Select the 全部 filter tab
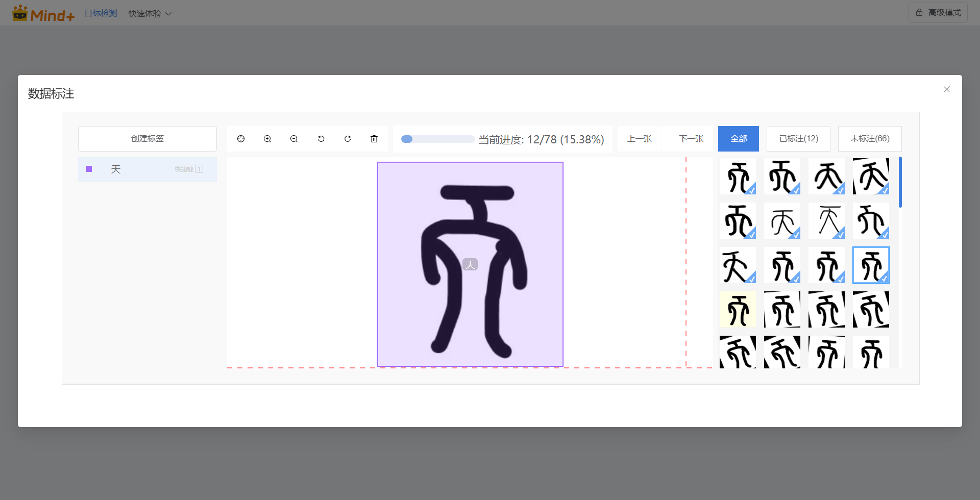980x500 pixels. [x=738, y=138]
